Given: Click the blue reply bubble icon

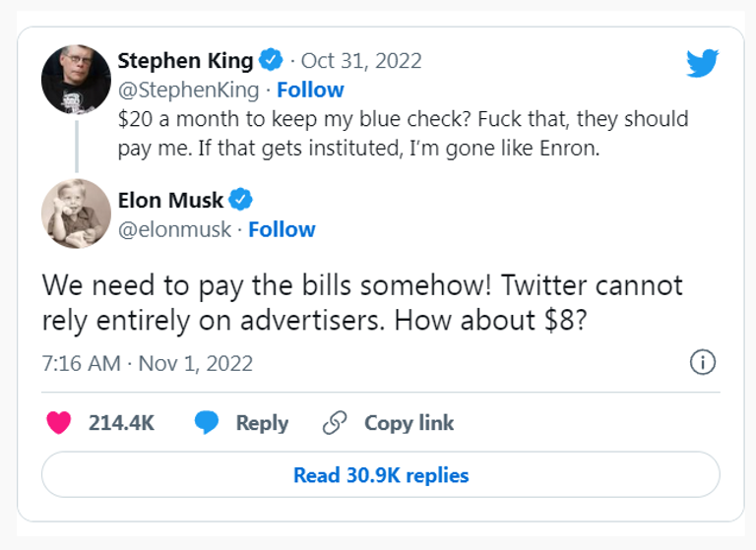Looking at the screenshot, I should coord(206,423).
